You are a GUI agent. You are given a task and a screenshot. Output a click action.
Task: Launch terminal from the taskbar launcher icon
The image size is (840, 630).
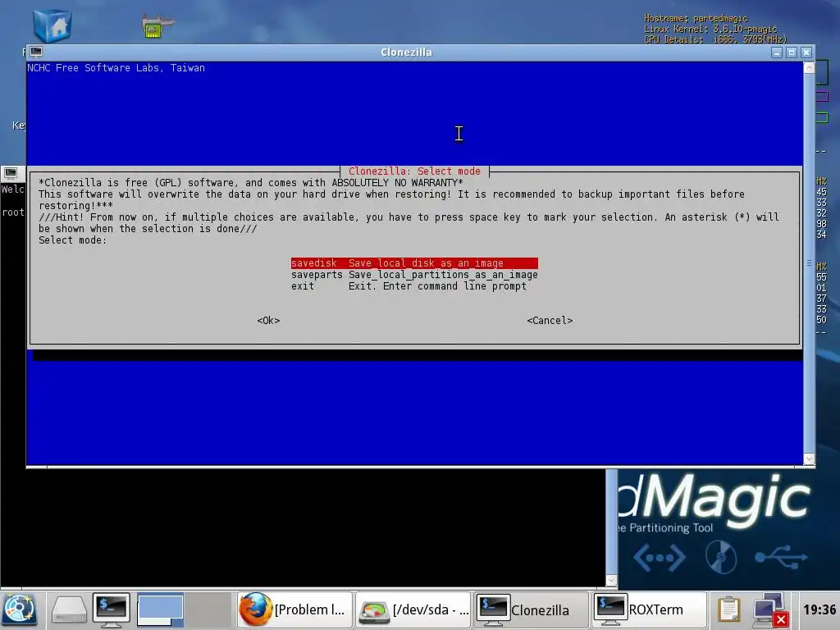(112, 609)
